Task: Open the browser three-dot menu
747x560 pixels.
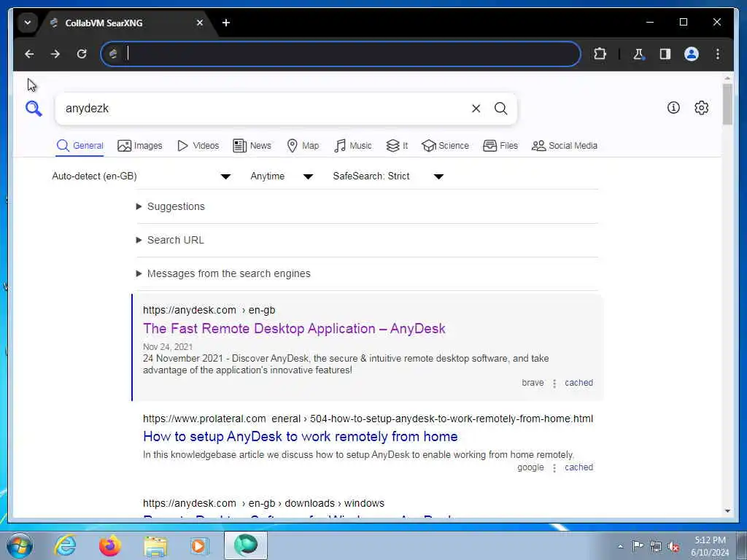Action: (718, 54)
